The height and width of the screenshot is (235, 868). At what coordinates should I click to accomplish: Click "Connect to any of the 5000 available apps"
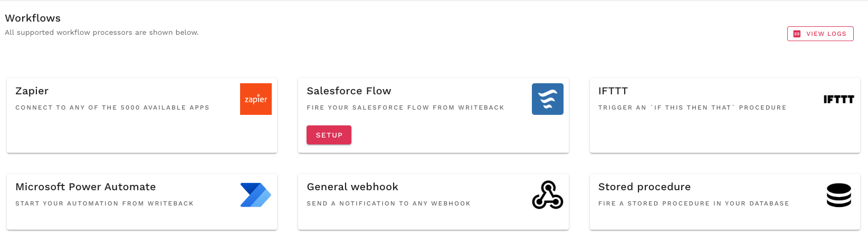point(112,107)
